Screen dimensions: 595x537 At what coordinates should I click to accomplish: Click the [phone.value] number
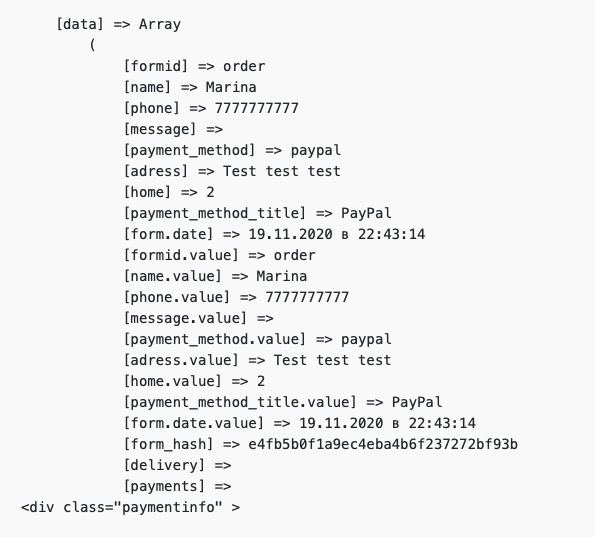click(x=307, y=297)
